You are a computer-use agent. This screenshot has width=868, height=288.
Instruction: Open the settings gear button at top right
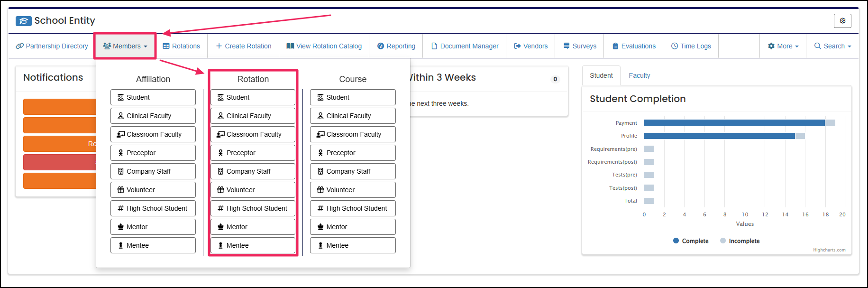(842, 21)
